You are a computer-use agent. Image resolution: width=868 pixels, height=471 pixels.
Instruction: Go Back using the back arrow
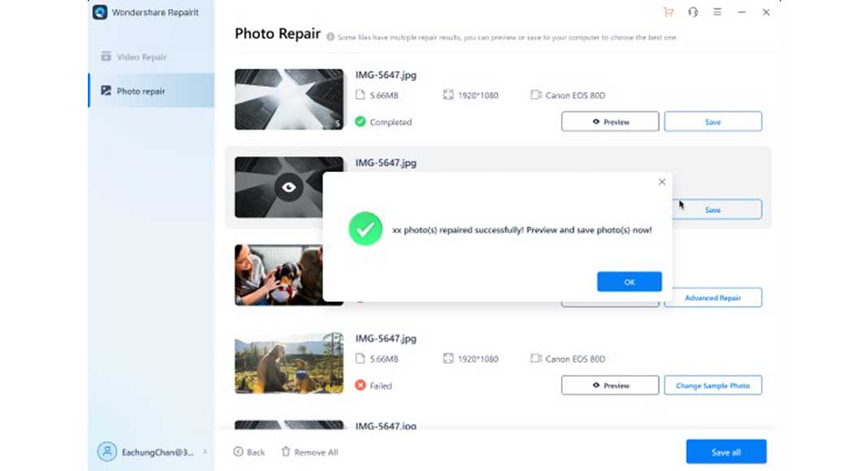tap(250, 452)
